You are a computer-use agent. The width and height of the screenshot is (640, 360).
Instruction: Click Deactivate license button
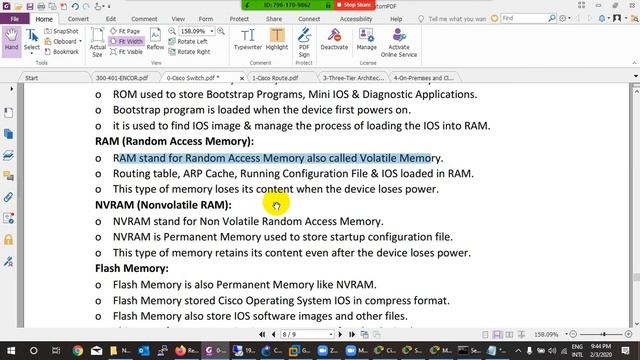point(334,39)
